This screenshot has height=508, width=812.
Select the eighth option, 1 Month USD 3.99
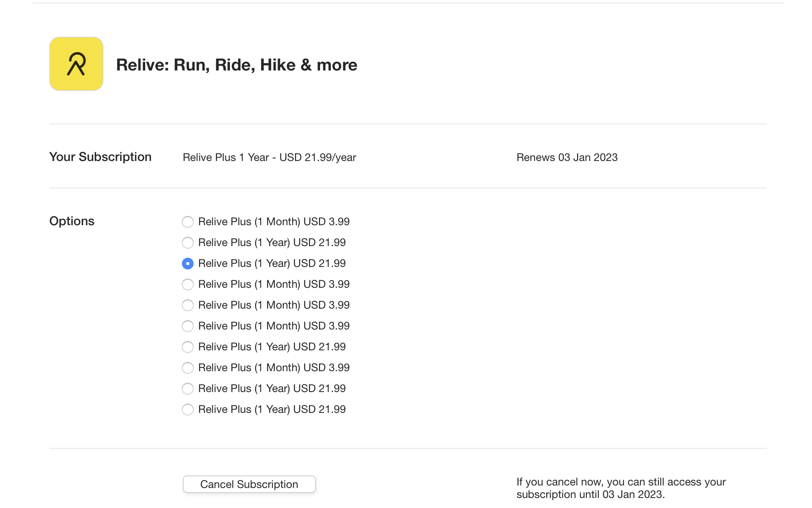point(188,368)
